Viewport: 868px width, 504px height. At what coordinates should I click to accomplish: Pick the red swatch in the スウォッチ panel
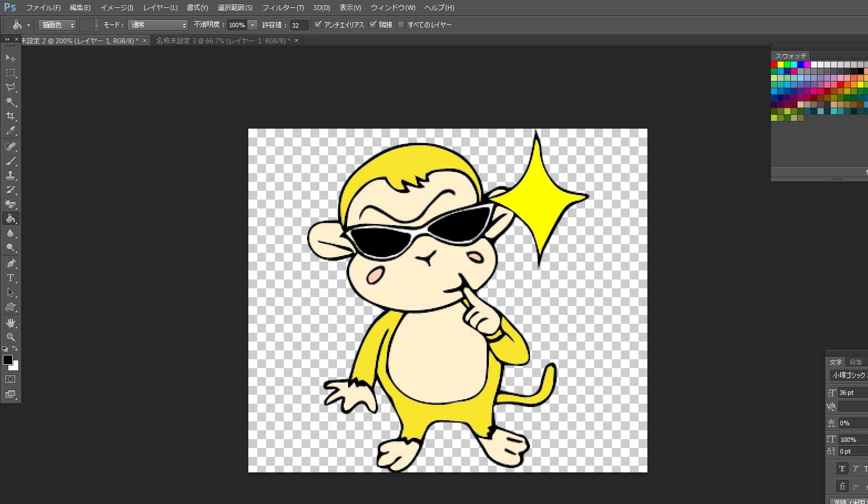[774, 65]
